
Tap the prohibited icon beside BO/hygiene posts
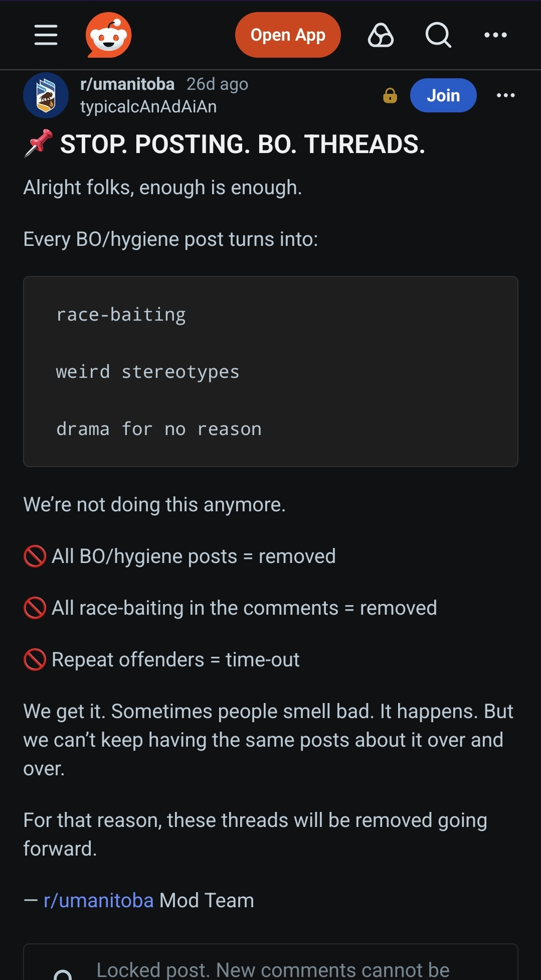(35, 556)
